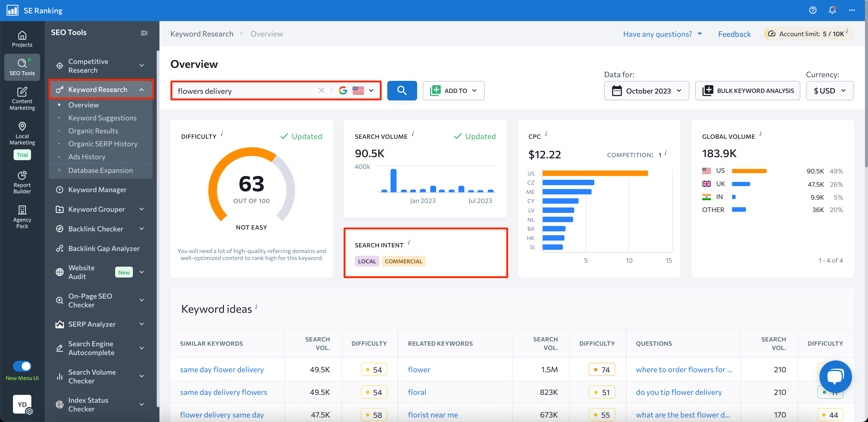This screenshot has height=422, width=868.
Task: Open the notifications bell
Action: click(x=832, y=10)
